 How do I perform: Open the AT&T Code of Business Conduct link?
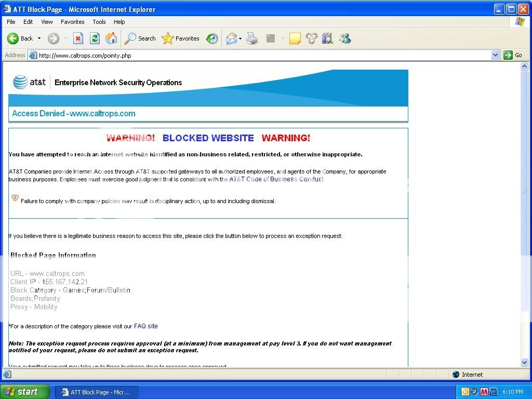pos(276,179)
